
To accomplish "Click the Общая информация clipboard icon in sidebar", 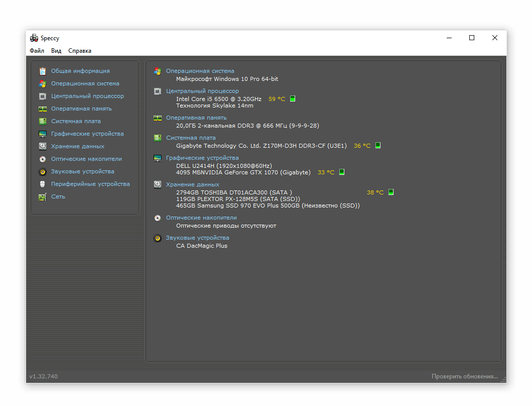I will click(x=43, y=71).
